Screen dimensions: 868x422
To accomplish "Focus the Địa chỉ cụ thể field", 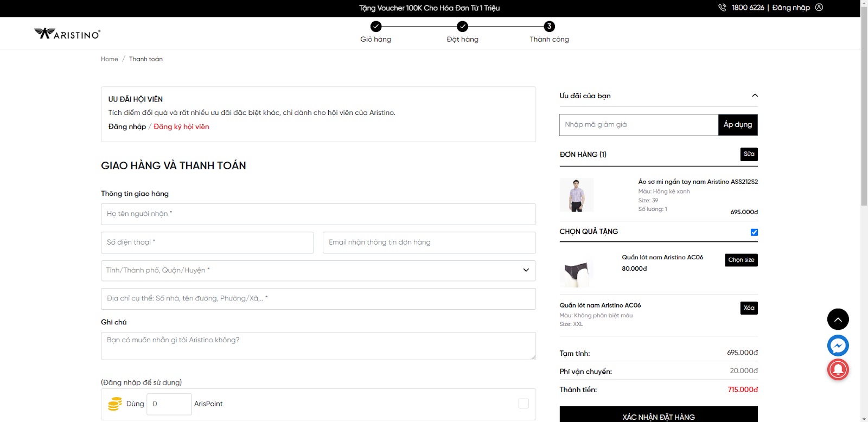I will click(318, 299).
